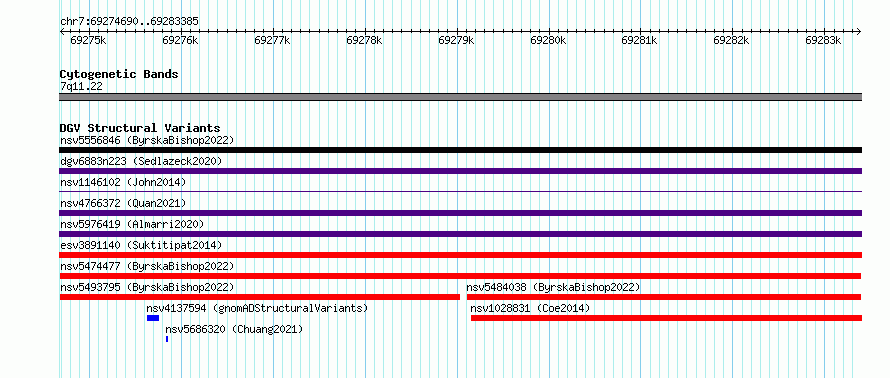
Task: Click the dgv6883n223 purple variant bar
Action: point(460,171)
